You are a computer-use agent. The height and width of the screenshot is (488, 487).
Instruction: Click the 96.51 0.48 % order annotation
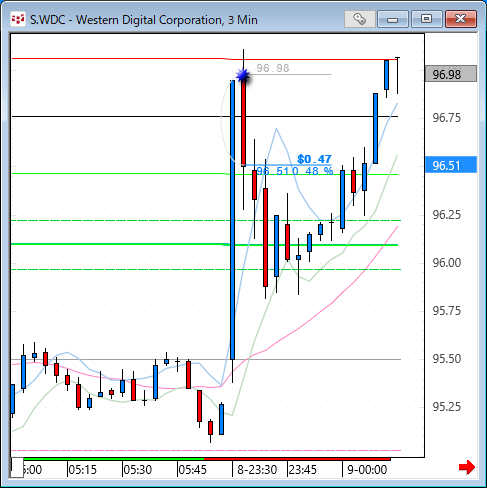pyautogui.click(x=295, y=171)
